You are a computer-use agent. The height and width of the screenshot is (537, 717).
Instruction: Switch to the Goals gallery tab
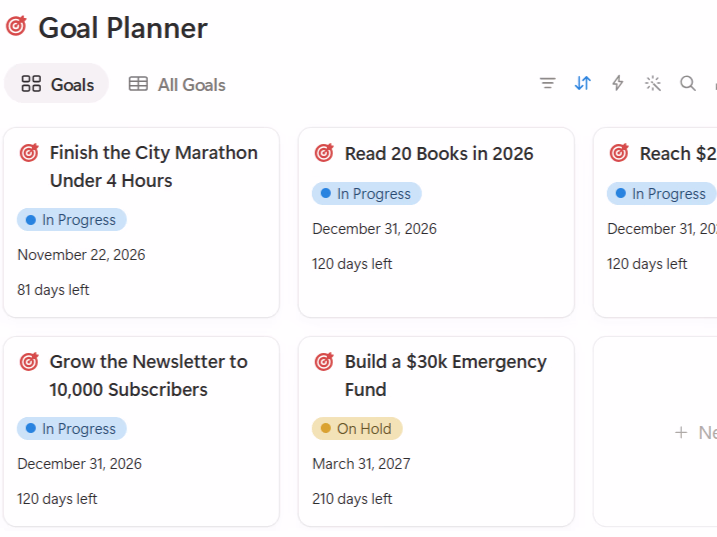(x=57, y=84)
